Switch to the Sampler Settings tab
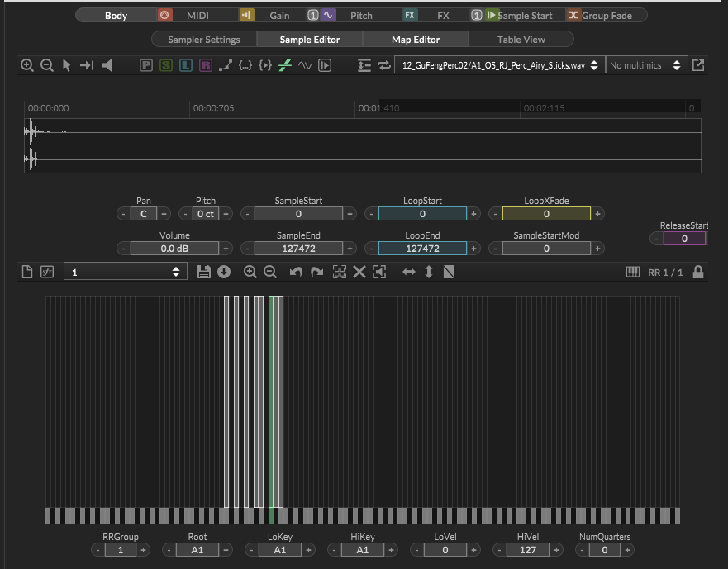The width and height of the screenshot is (728, 569). (204, 40)
